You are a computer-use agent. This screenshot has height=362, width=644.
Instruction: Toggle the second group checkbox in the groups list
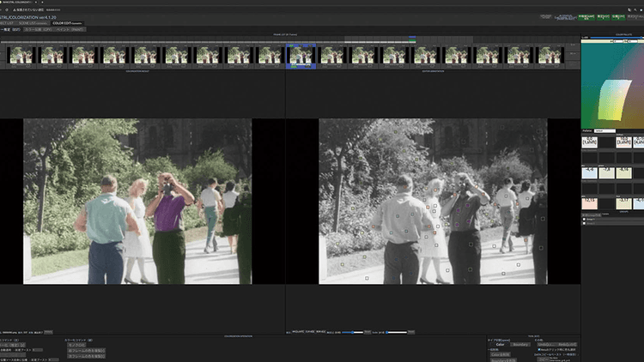[x=584, y=223]
